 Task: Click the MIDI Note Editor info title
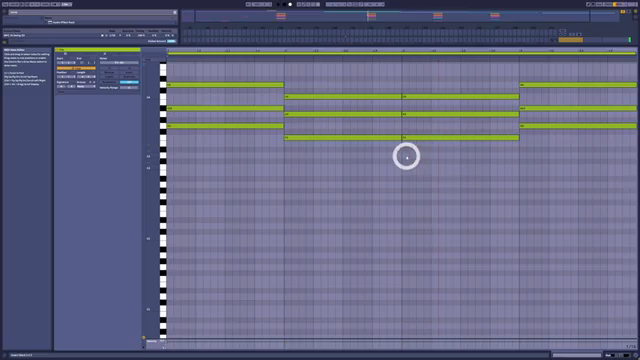click(14, 50)
